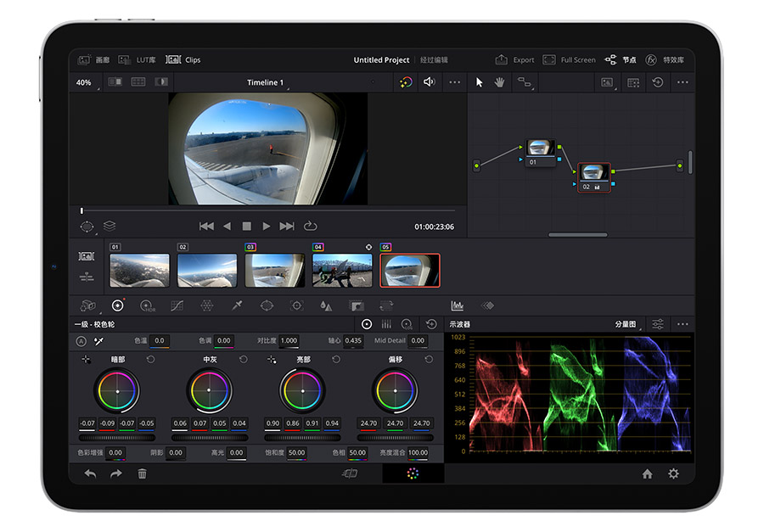The height and width of the screenshot is (532, 764).
Task: Click the Export button
Action: 514,60
